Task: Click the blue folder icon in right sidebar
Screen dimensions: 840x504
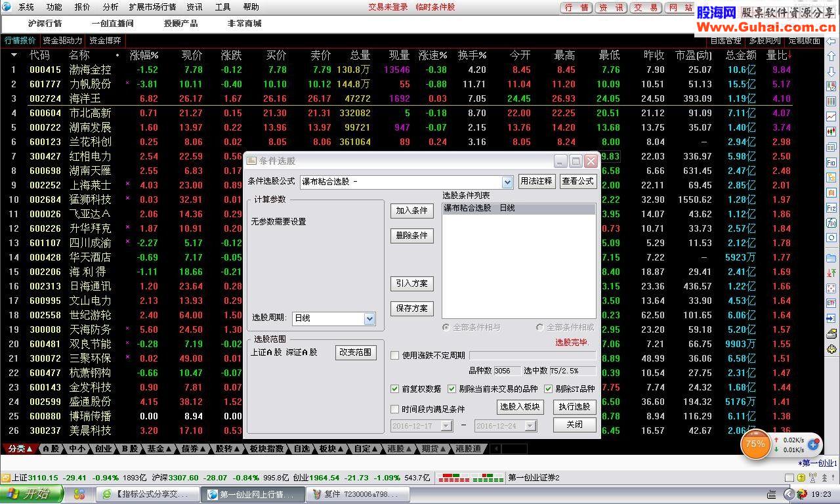Action: [x=831, y=257]
